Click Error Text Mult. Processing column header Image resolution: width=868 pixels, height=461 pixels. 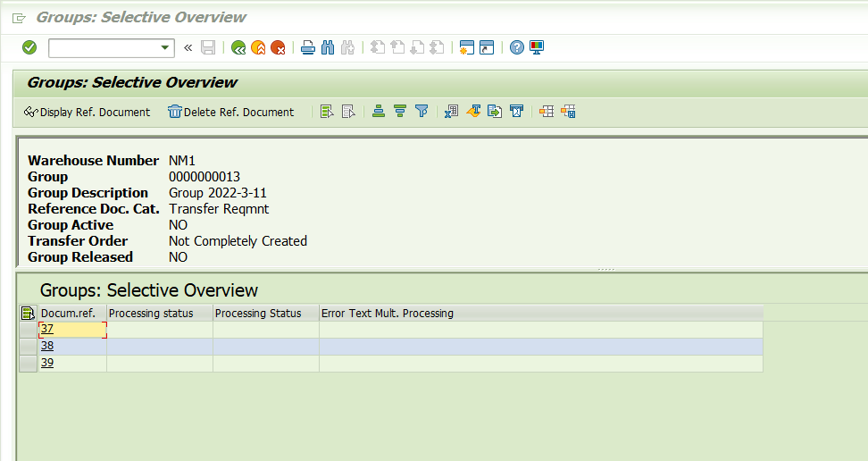tap(541, 313)
